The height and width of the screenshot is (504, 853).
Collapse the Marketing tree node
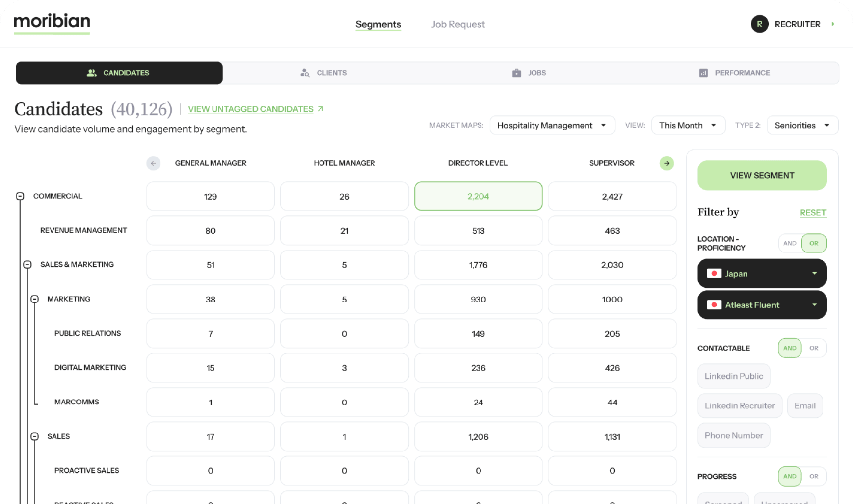click(35, 299)
